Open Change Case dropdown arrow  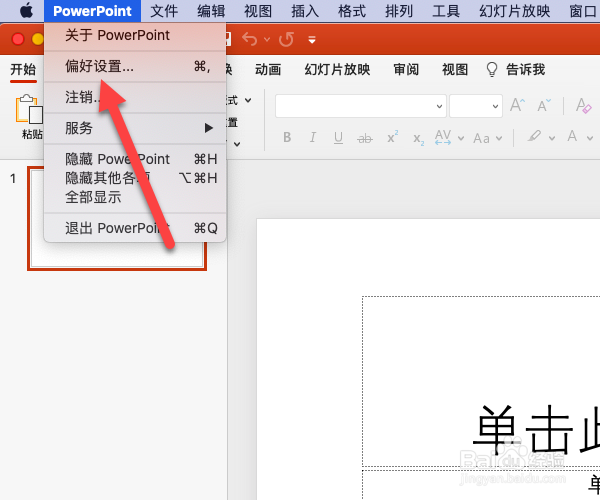coord(499,138)
